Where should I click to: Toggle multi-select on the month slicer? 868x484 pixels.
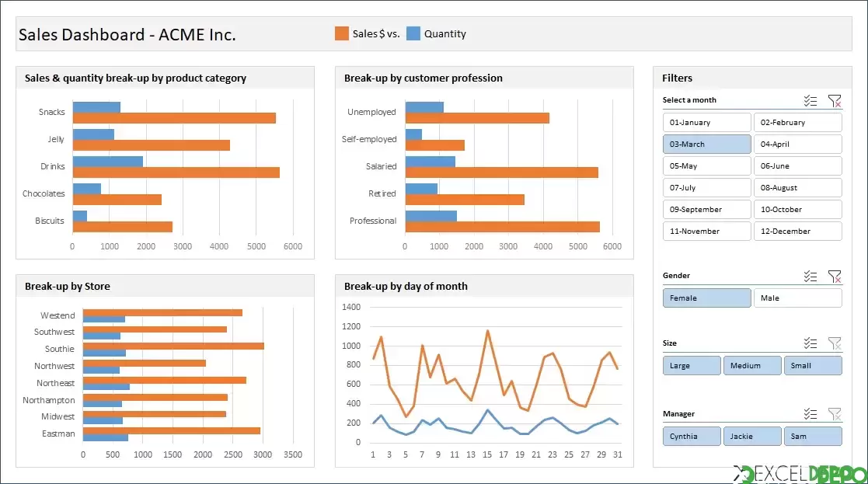click(810, 101)
